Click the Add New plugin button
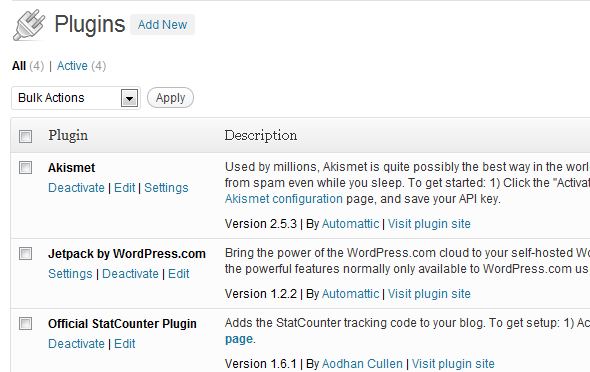The image size is (590, 372). pyautogui.click(x=163, y=25)
